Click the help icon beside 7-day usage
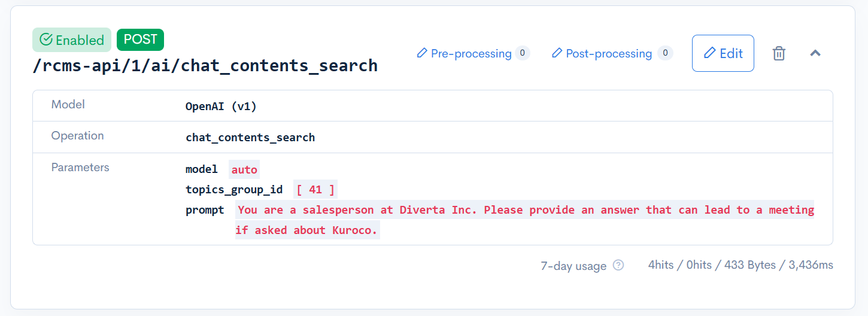The width and height of the screenshot is (868, 316). click(x=618, y=265)
